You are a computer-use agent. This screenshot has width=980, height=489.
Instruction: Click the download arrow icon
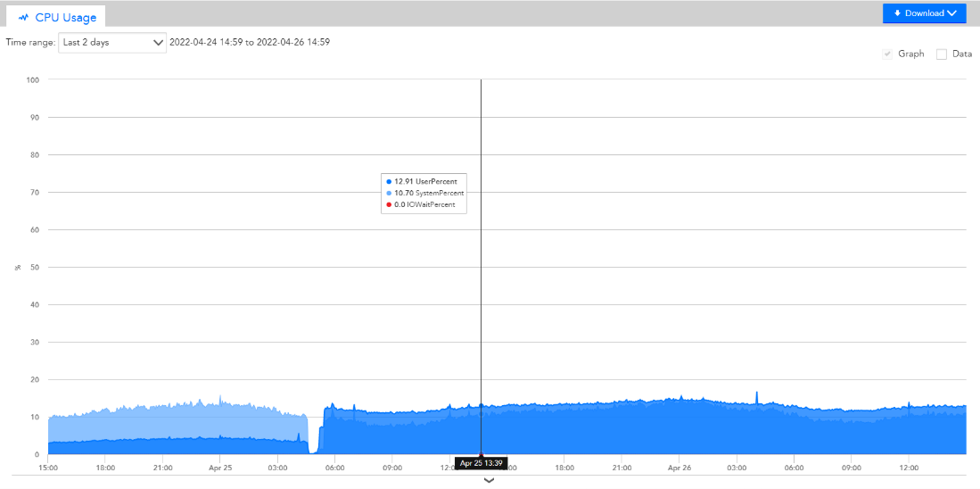(x=897, y=13)
